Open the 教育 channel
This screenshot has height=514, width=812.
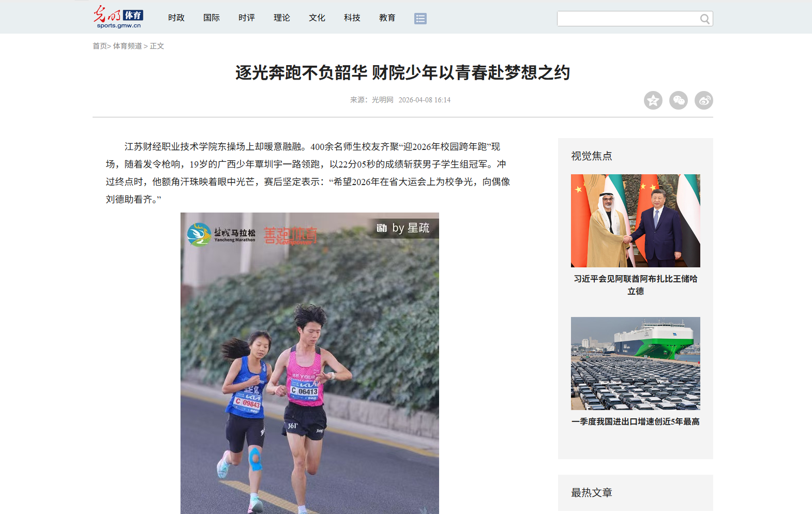(387, 18)
